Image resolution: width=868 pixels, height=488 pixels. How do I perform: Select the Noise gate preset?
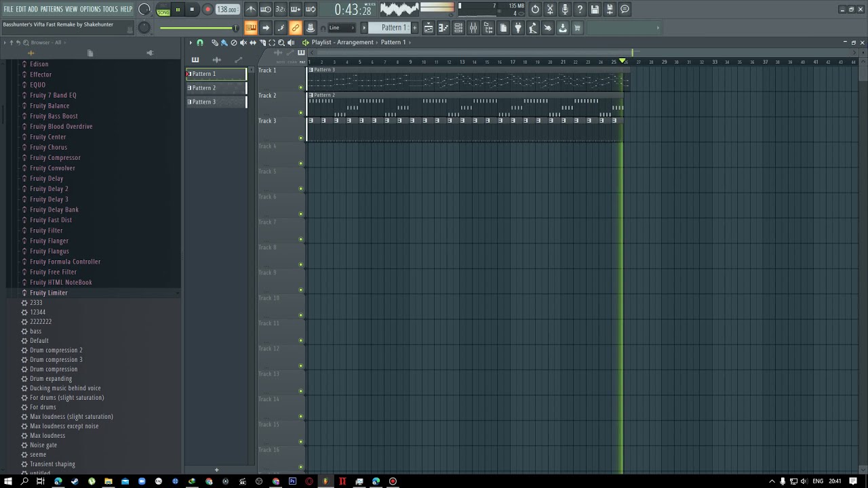pyautogui.click(x=43, y=445)
